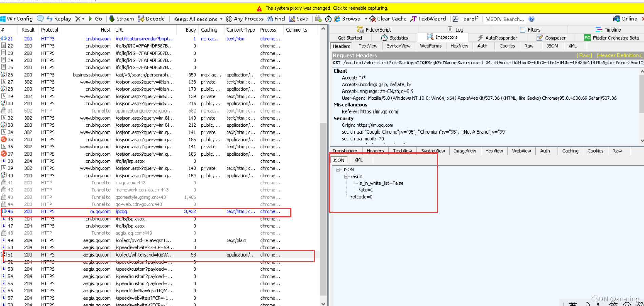
Task: Open the Keep: All sessions dropdown
Action: (198, 19)
